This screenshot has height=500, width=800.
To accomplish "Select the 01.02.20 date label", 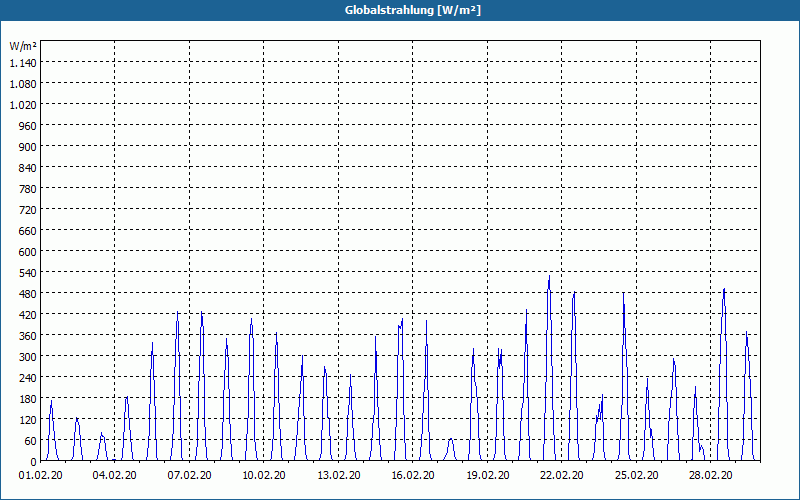I will point(40,476).
